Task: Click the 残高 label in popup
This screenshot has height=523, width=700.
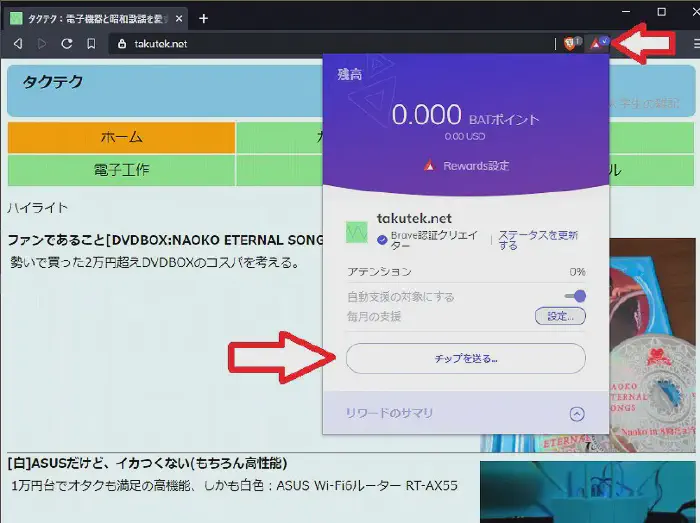Action: point(350,74)
